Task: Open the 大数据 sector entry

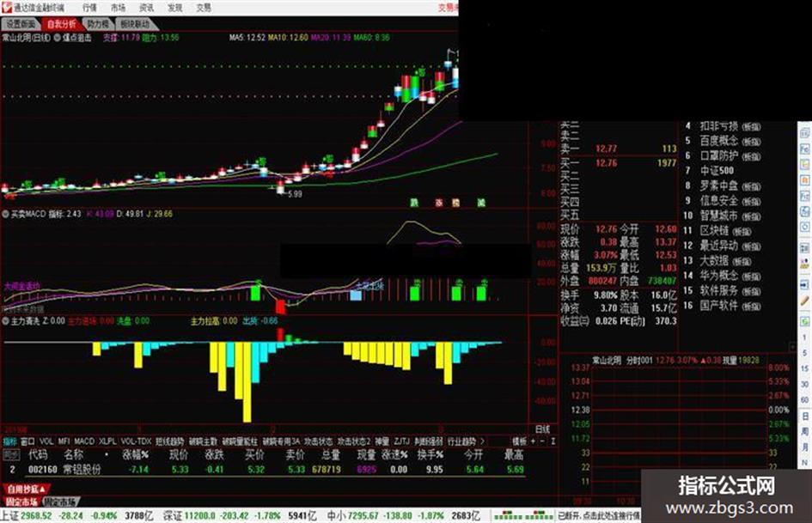Action: [725, 260]
